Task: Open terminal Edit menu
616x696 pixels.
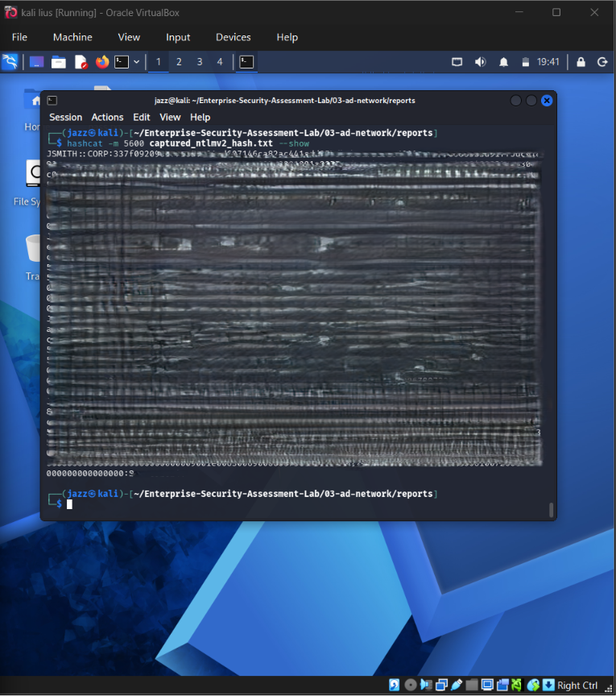Action: (142, 117)
